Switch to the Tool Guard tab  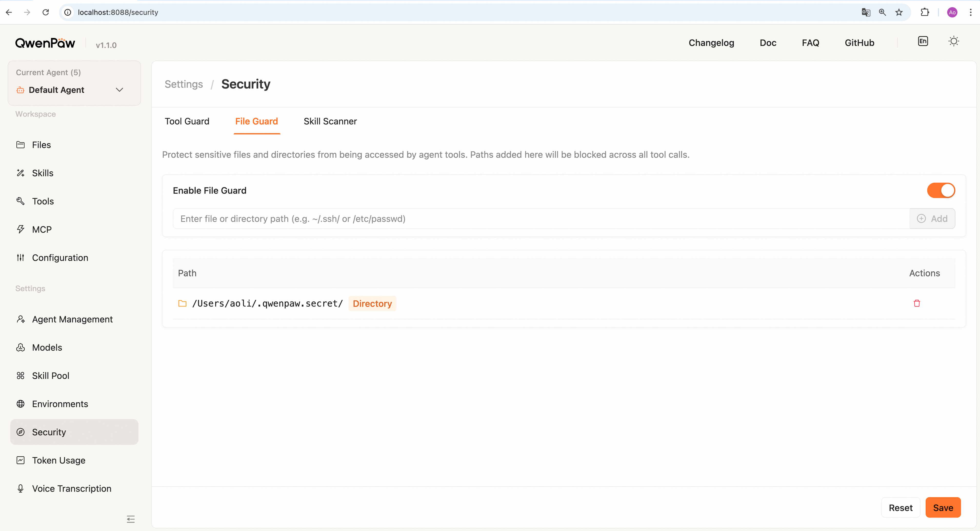187,121
